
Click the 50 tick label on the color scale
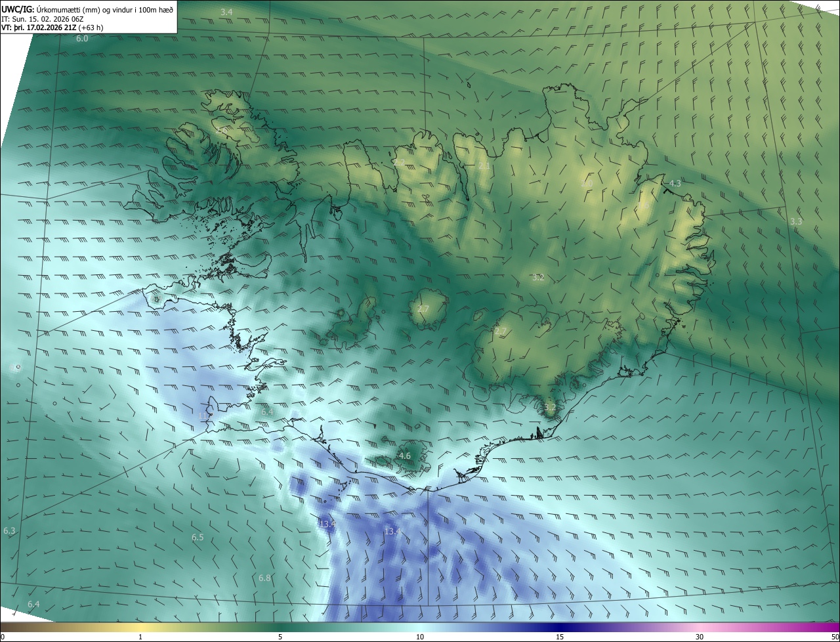tap(835, 637)
